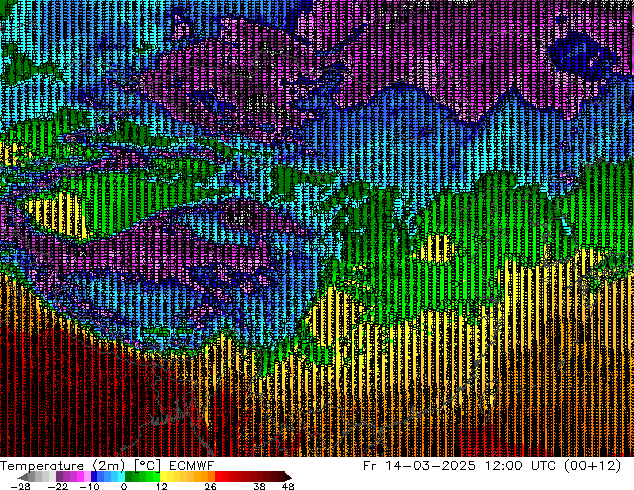Viewport: 634px width, 490px height.
Task: Pick the dark purple legend swatch at -22
Action: click(59, 476)
